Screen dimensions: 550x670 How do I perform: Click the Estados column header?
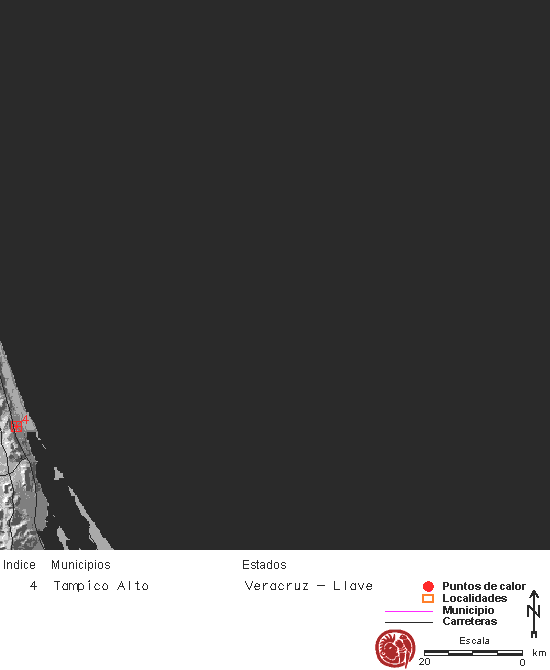click(x=264, y=565)
